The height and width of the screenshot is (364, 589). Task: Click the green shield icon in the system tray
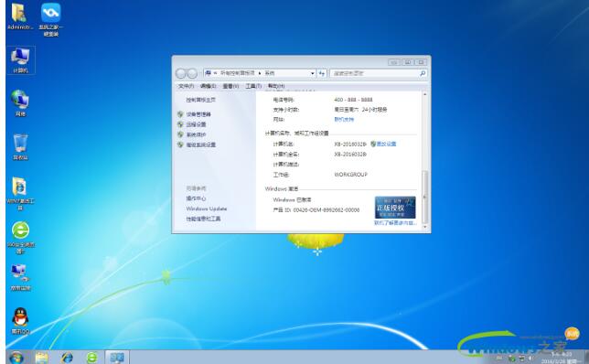tap(511, 359)
